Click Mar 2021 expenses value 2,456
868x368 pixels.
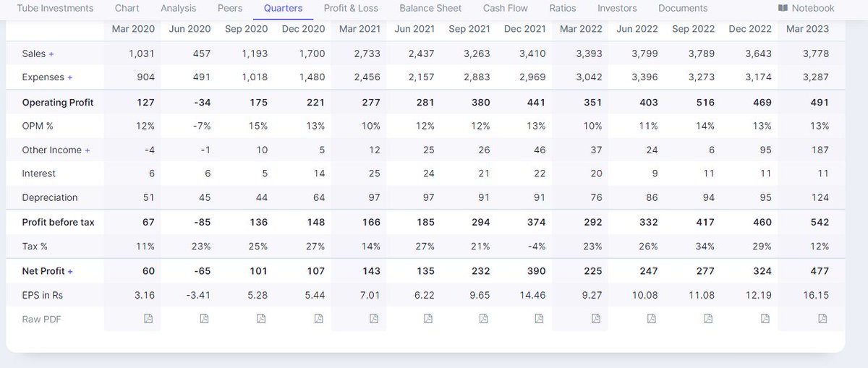(x=367, y=77)
